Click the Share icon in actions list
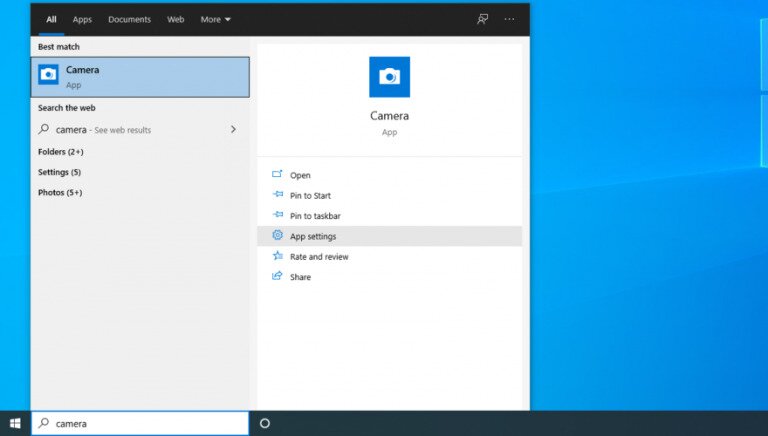The height and width of the screenshot is (436, 768). tap(278, 277)
